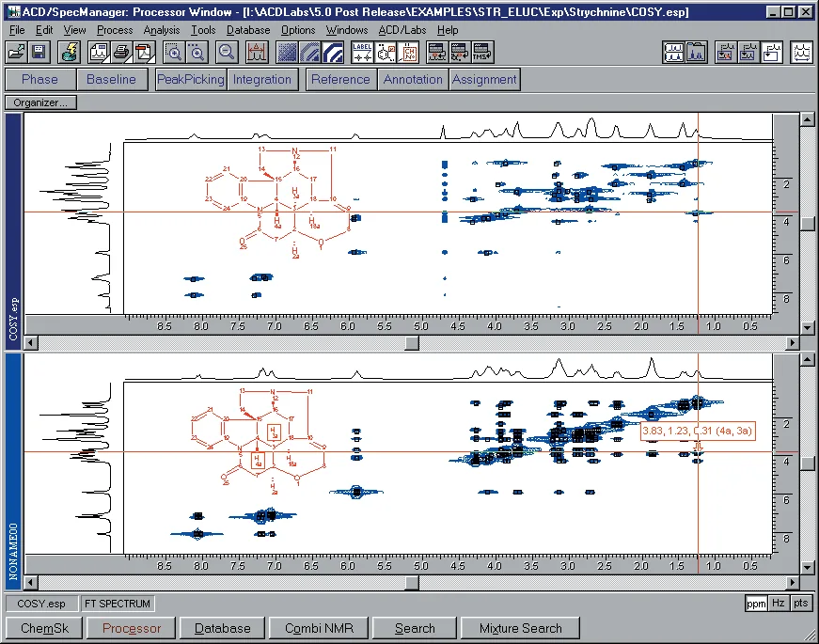The image size is (819, 644).
Task: Click the PeakPicking button
Action: coord(191,79)
